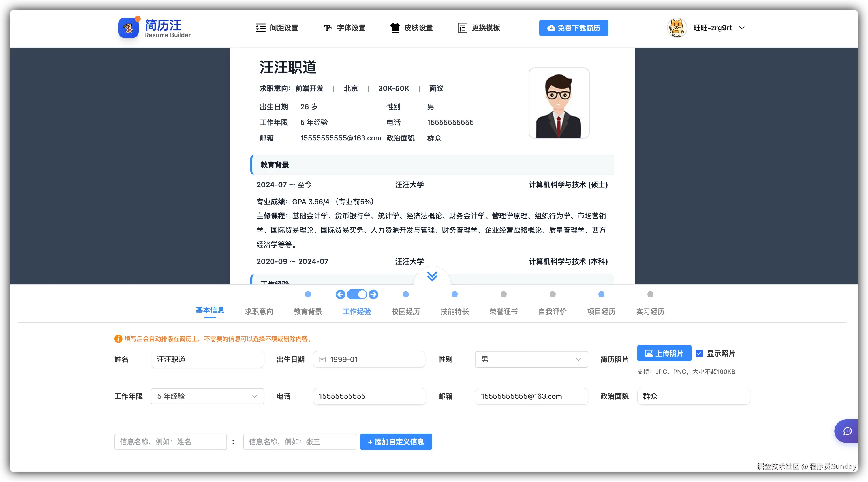Open 间距设置 spacing settings icon
Screen dimensions: 868x482
260,28
